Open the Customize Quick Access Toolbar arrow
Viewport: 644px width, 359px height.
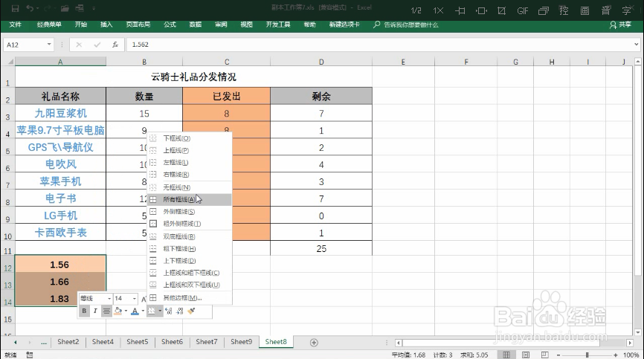pyautogui.click(x=94, y=8)
